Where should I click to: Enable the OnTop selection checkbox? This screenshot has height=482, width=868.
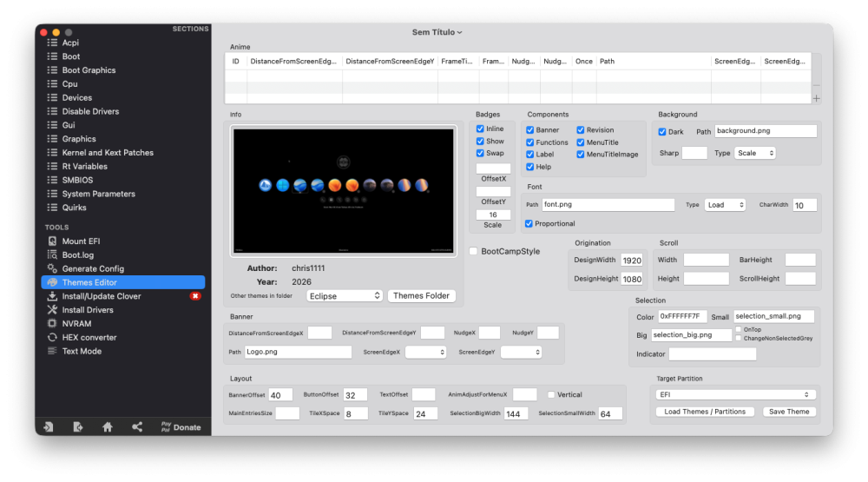click(x=739, y=329)
